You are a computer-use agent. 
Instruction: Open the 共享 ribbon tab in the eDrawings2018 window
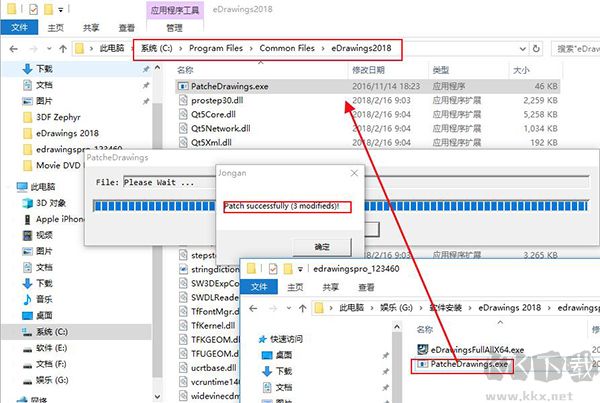[91, 28]
